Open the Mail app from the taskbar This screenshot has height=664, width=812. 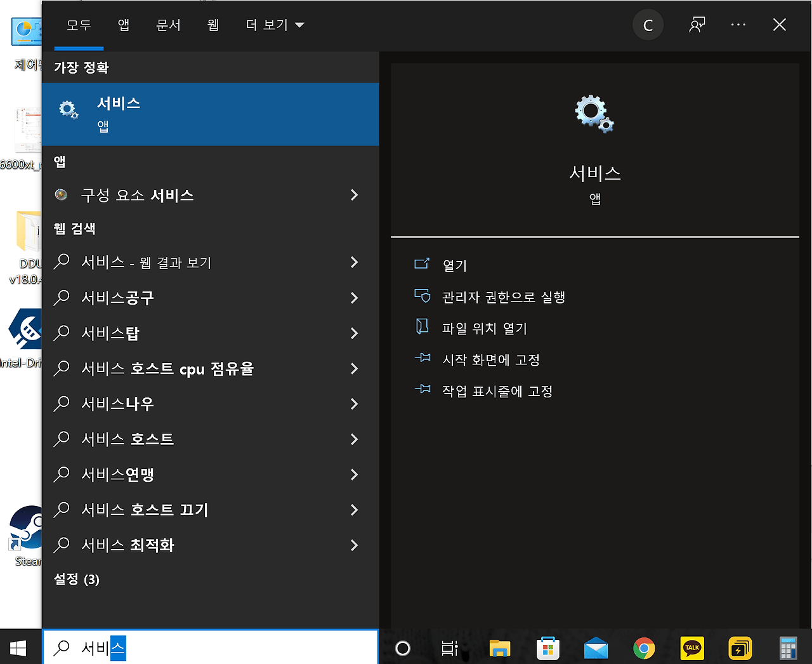(596, 648)
